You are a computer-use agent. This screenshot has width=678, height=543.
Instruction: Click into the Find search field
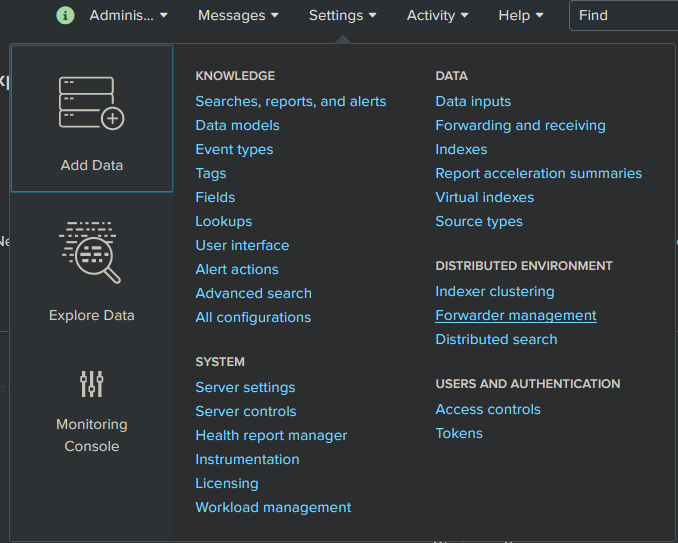[624, 16]
